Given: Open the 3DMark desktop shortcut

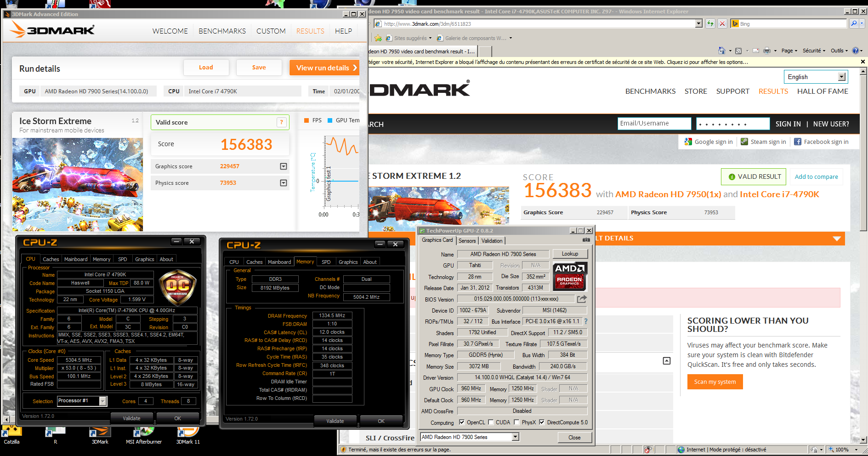Looking at the screenshot, I should [100, 435].
